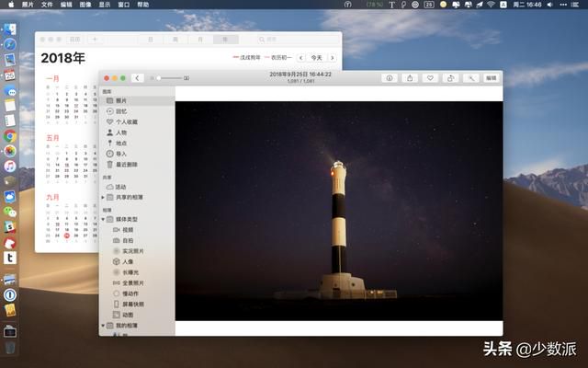Switch Calendar to 月 month view tab
The height and width of the screenshot is (368, 588).
[200, 39]
